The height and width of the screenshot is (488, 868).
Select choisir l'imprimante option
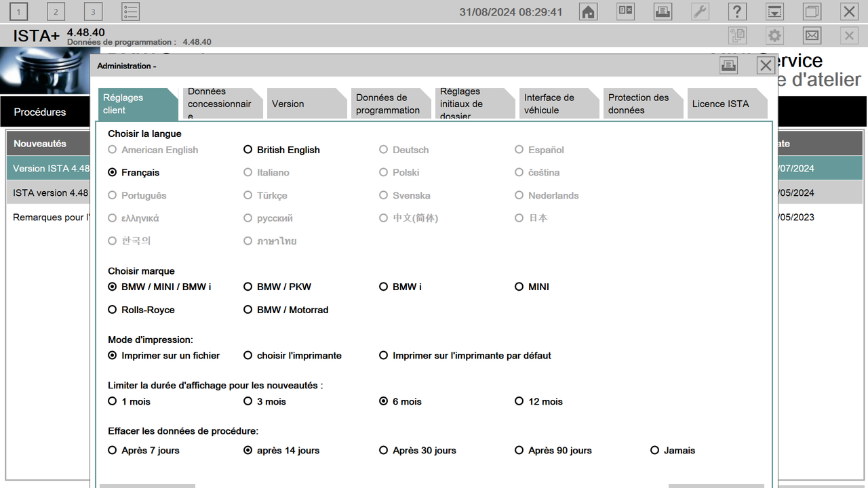[x=292, y=355]
